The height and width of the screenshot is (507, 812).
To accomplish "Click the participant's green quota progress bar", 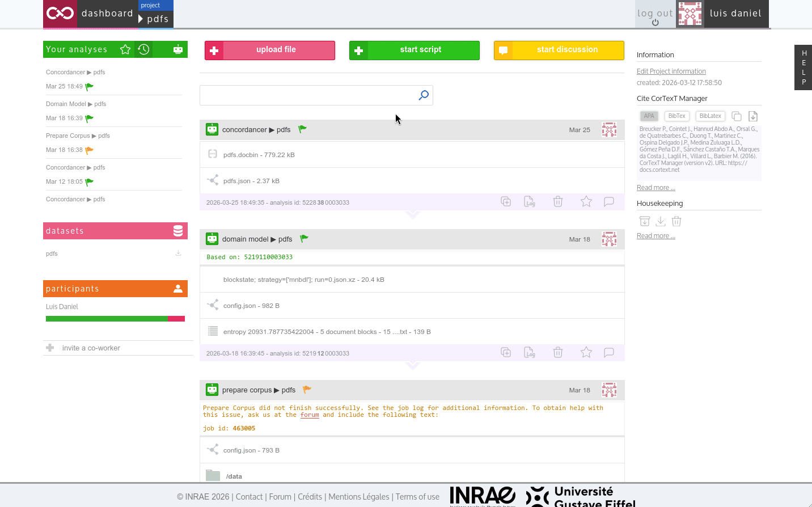I will (x=107, y=319).
